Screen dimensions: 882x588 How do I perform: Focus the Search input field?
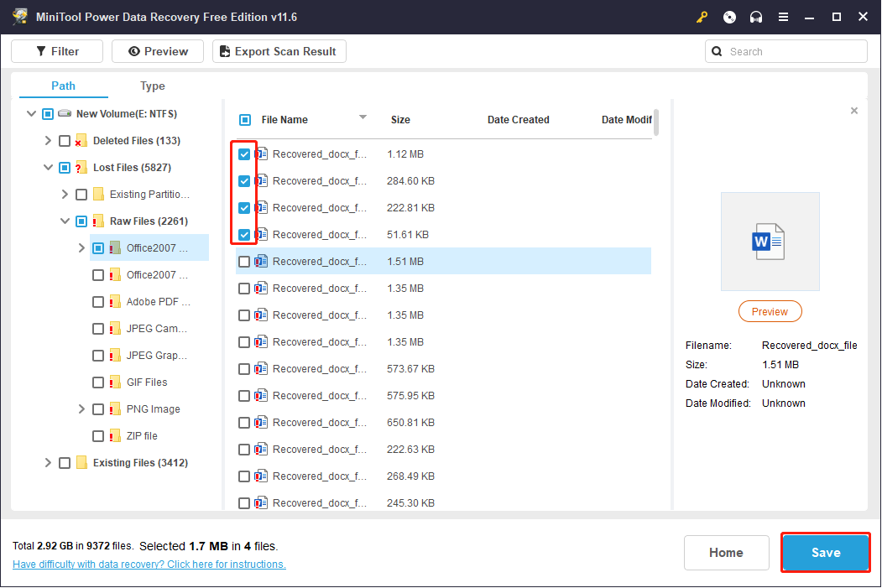tap(785, 51)
